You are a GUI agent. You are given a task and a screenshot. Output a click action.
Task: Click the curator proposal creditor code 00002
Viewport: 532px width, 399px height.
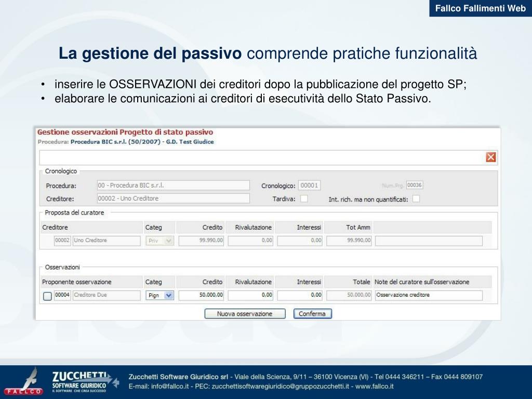coord(62,240)
